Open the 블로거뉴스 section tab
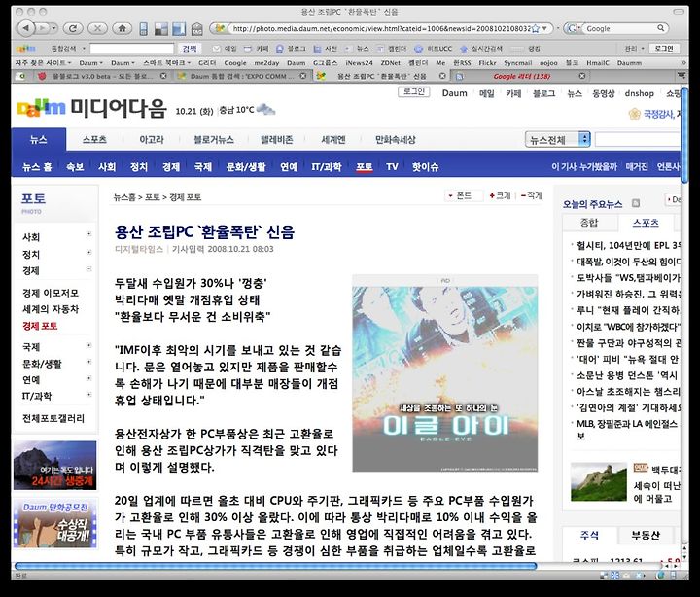Screen dimensions: 700x597 coord(213,139)
